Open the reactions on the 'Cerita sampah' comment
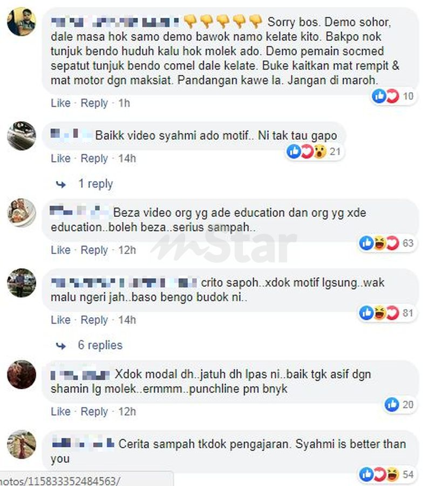The height and width of the screenshot is (486, 448). coord(387,475)
